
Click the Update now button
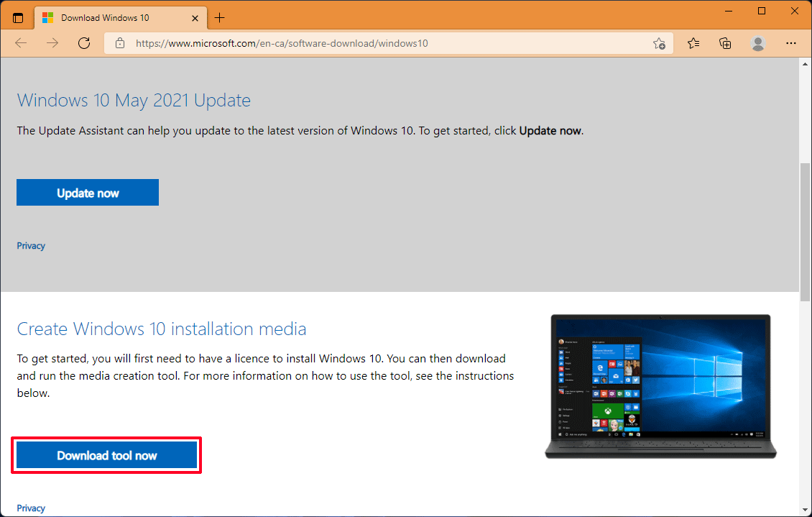[x=87, y=192]
